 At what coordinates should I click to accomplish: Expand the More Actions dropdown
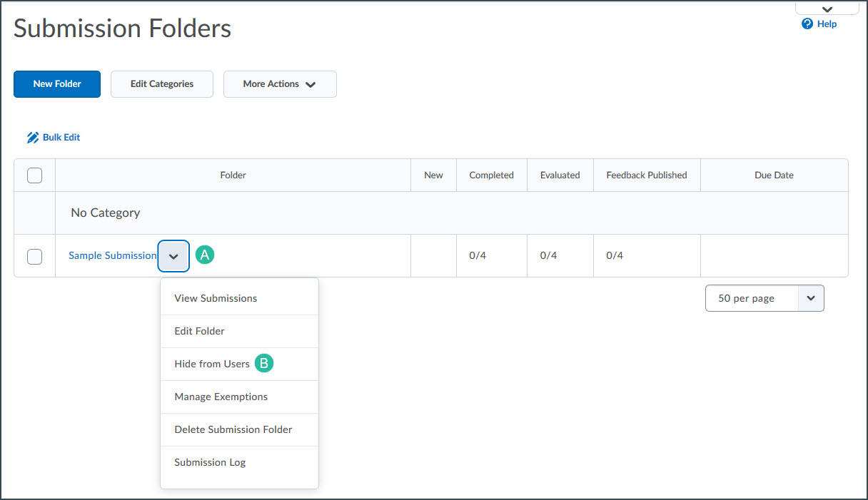click(280, 83)
